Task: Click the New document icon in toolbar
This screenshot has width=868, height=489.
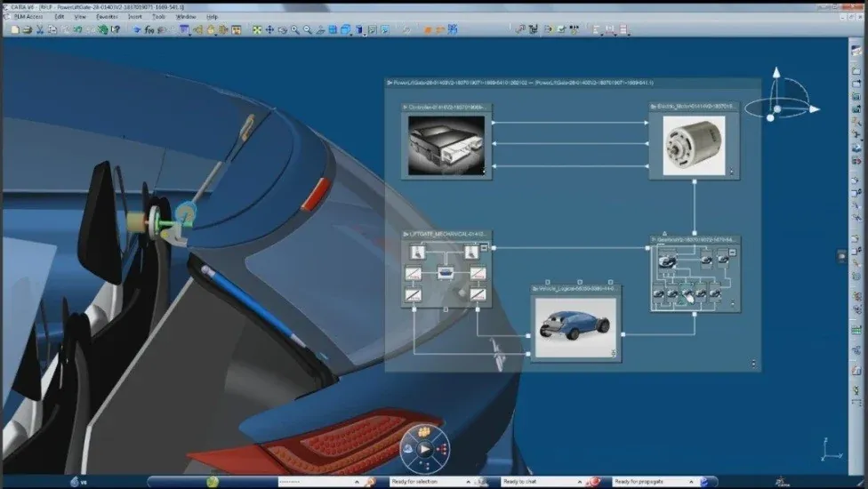Action: tap(15, 29)
